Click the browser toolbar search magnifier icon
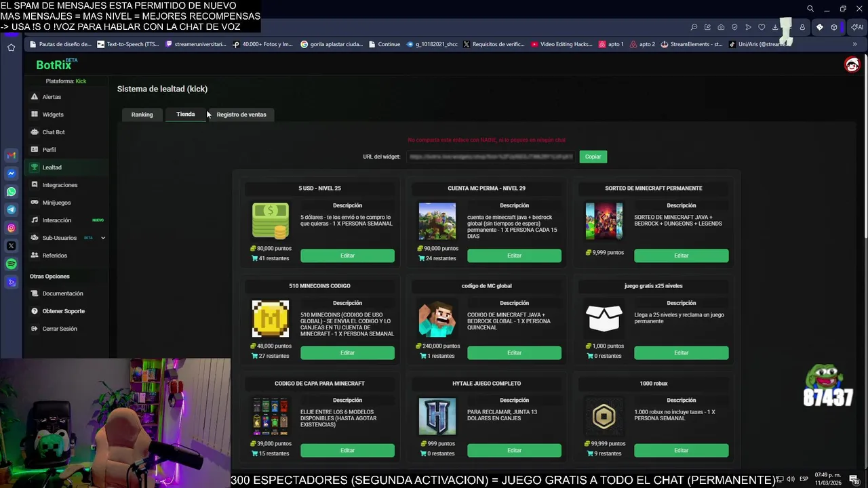The height and width of the screenshot is (488, 868). pyautogui.click(x=694, y=27)
